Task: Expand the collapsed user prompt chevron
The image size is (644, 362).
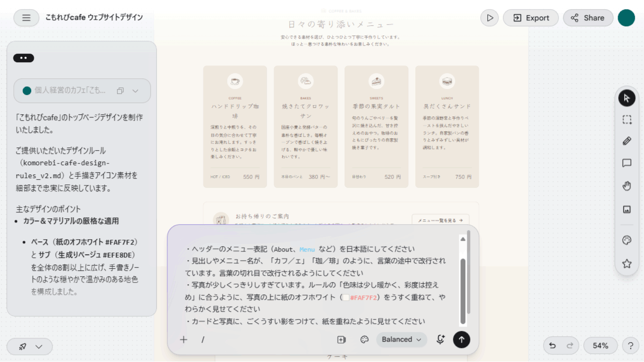Action: pyautogui.click(x=135, y=91)
